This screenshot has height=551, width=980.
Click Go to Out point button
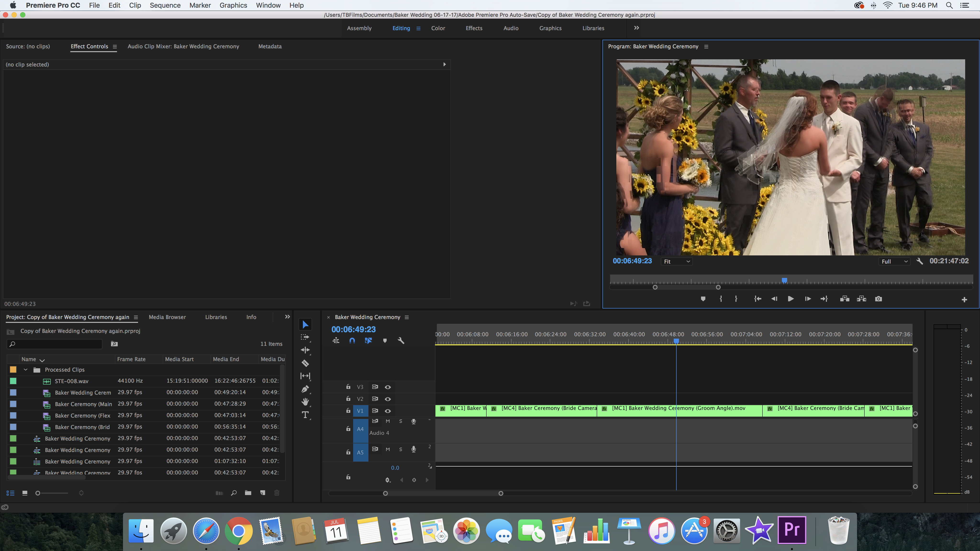click(824, 299)
